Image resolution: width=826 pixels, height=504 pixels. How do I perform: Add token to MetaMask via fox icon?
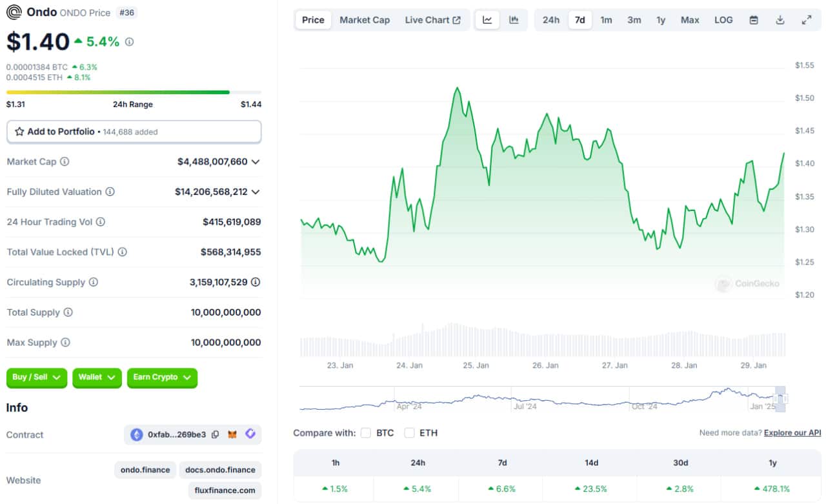tap(232, 435)
